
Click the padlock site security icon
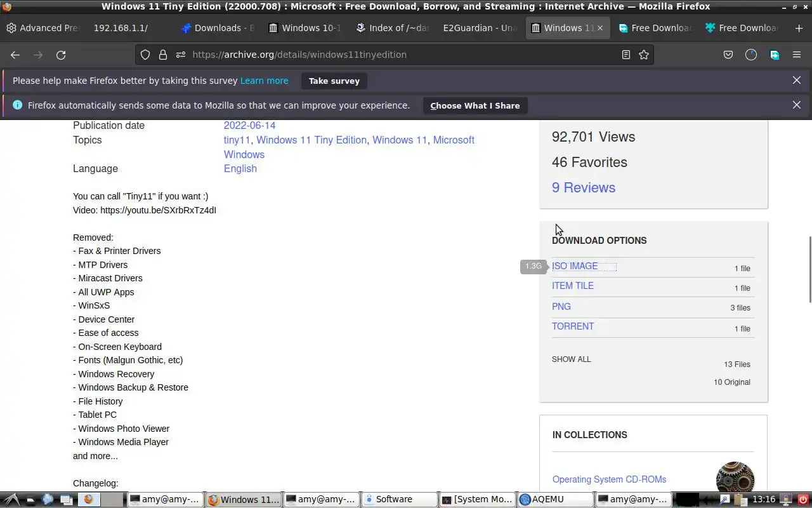pos(163,55)
